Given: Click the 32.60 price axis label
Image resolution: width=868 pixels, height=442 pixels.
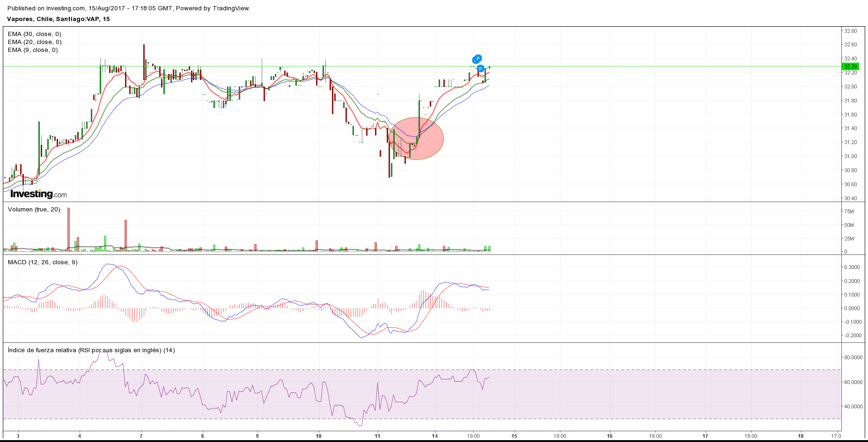Looking at the screenshot, I should coord(851,45).
